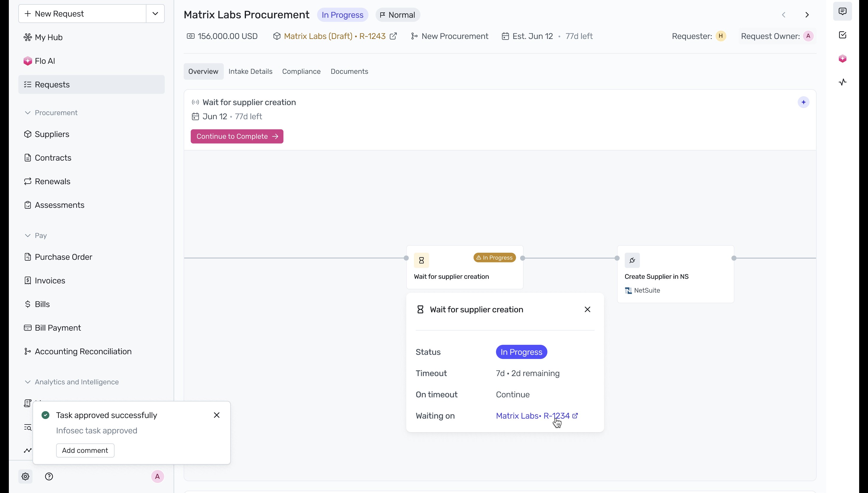The width and height of the screenshot is (868, 493).
Task: Collapse Analytics and Intelligence section
Action: point(28,382)
